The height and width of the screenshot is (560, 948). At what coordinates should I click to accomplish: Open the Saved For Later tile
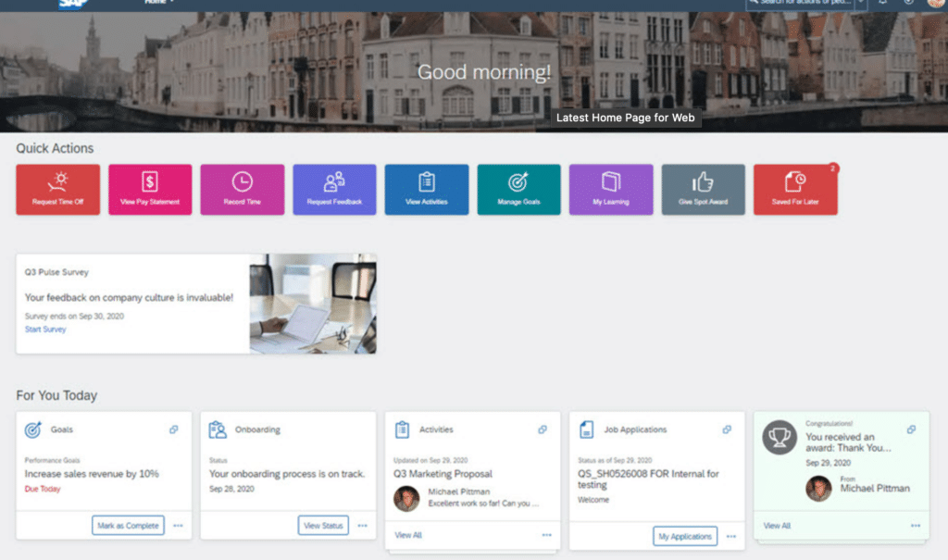(x=794, y=188)
